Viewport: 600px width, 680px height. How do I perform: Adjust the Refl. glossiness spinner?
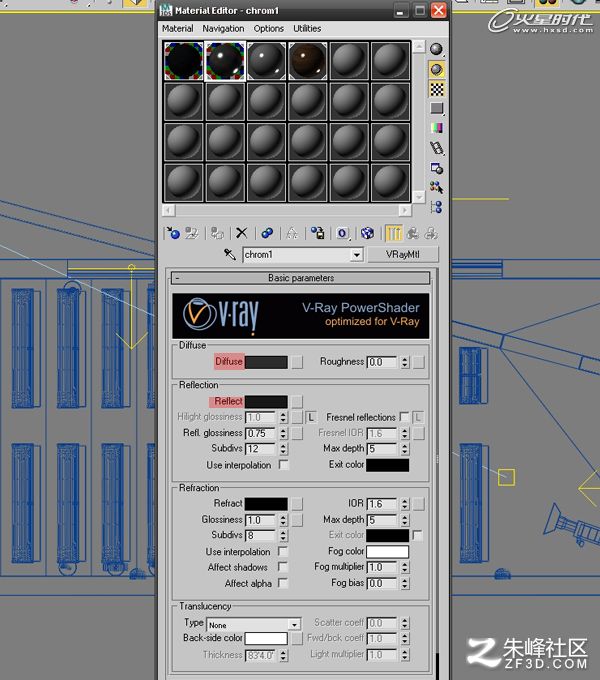[x=283, y=433]
